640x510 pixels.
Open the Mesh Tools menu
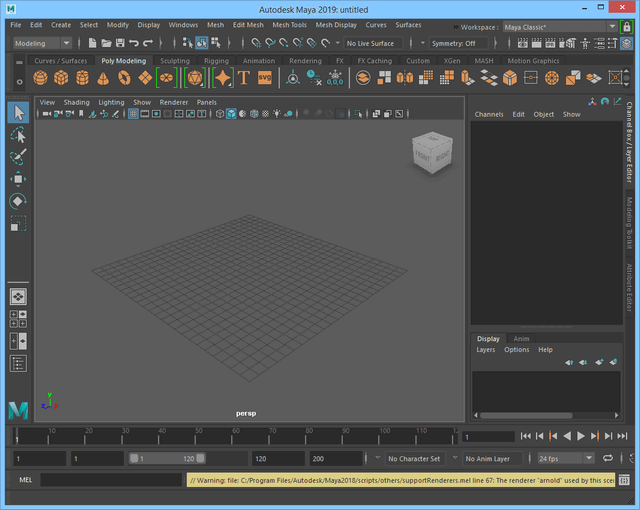click(x=290, y=24)
